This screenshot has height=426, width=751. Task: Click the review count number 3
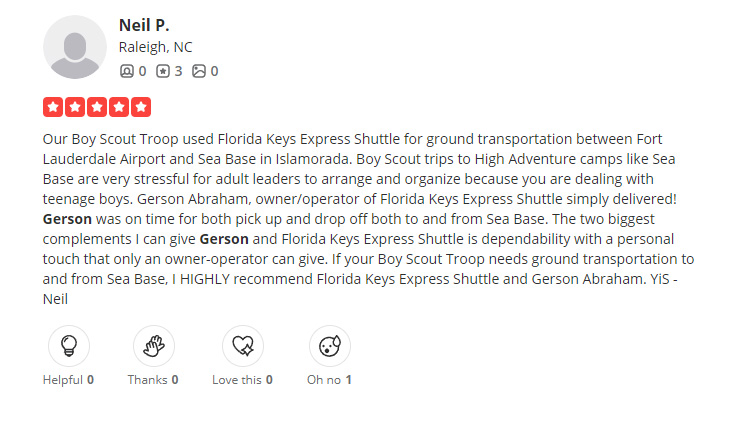(x=178, y=71)
